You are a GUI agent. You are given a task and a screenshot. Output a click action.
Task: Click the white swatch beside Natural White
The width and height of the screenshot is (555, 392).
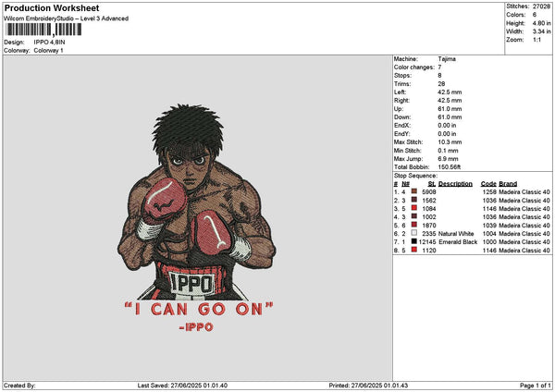[x=413, y=233]
